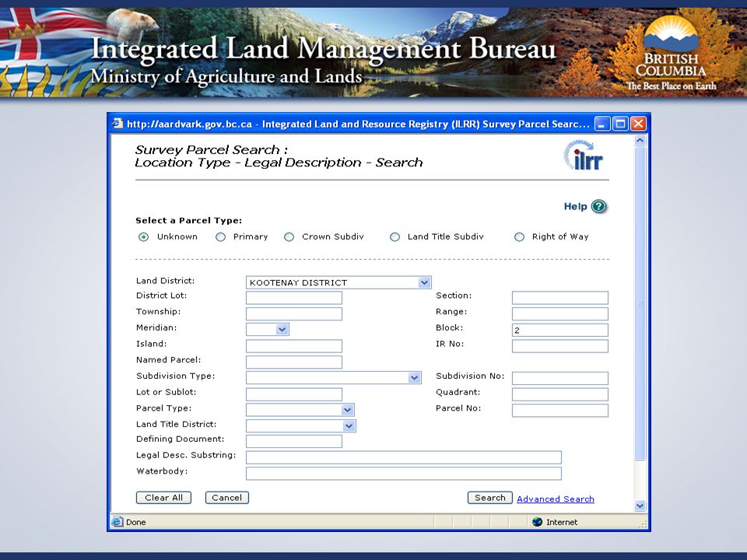Click the Parcel No input field

coord(560,410)
